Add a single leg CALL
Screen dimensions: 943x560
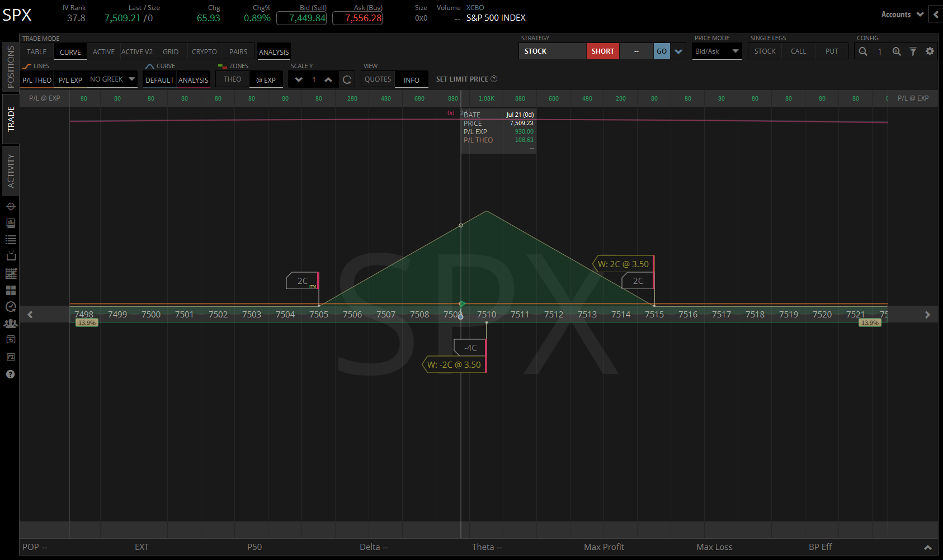798,51
